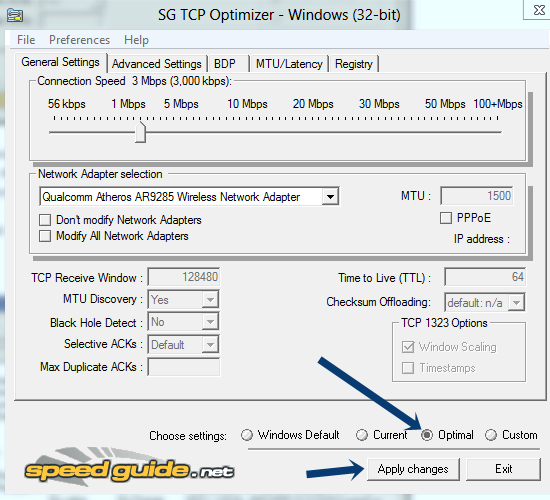
Task: Click the TCP Receive Window field
Action: pos(184,277)
